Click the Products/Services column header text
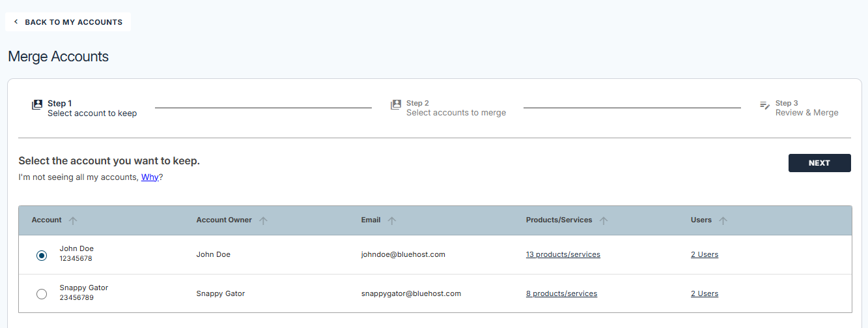The image size is (868, 328). [x=559, y=220]
